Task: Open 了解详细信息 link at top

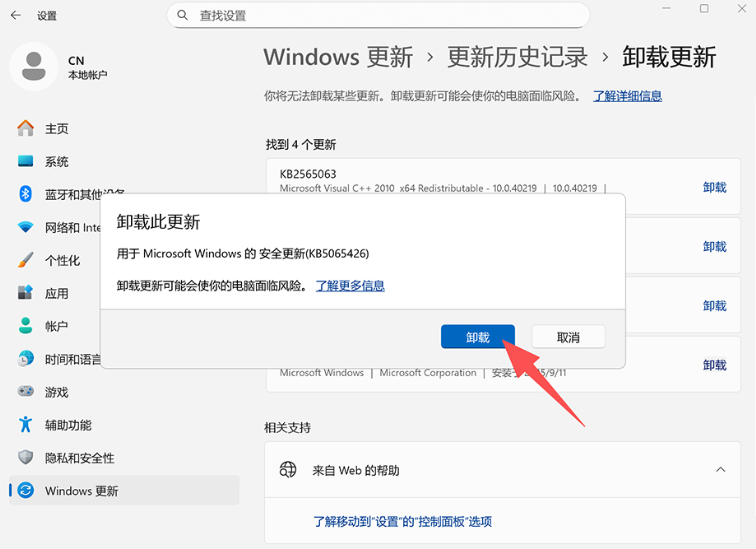Action: (627, 96)
